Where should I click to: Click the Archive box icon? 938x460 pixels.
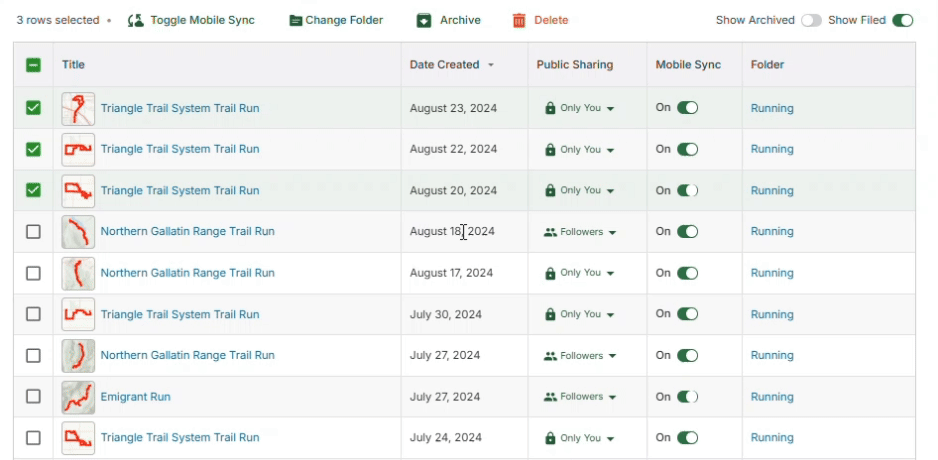[x=424, y=20]
